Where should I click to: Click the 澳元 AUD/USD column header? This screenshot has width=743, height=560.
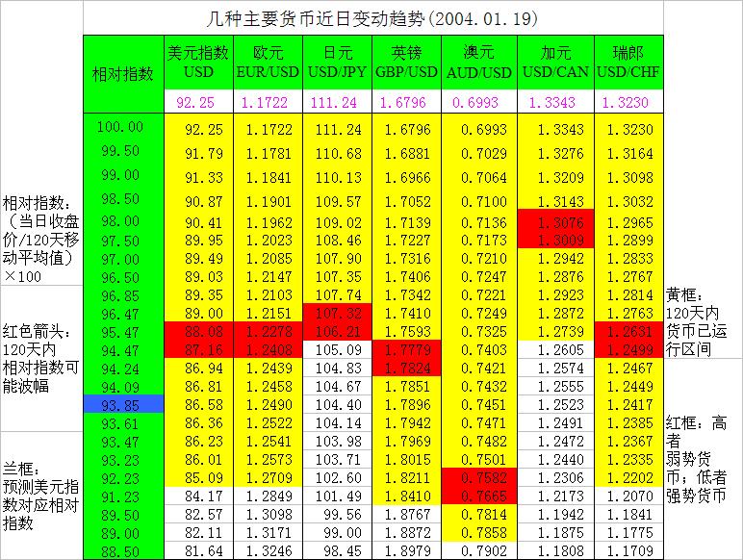coord(479,63)
